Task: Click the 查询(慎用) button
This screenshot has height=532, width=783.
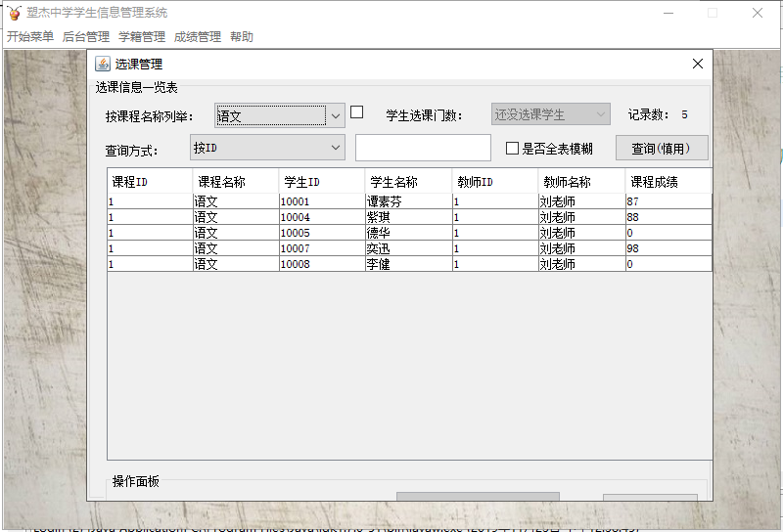Action: point(662,149)
